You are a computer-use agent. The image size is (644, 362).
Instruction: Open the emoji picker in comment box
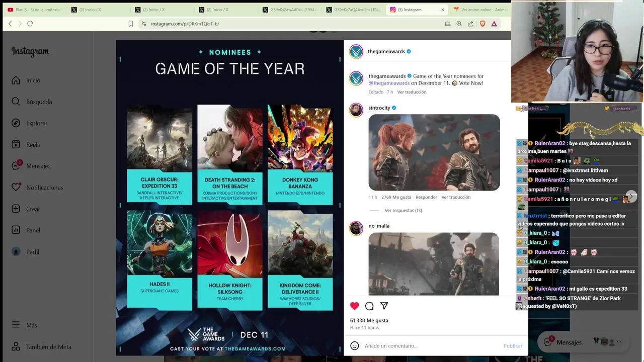pyautogui.click(x=355, y=346)
